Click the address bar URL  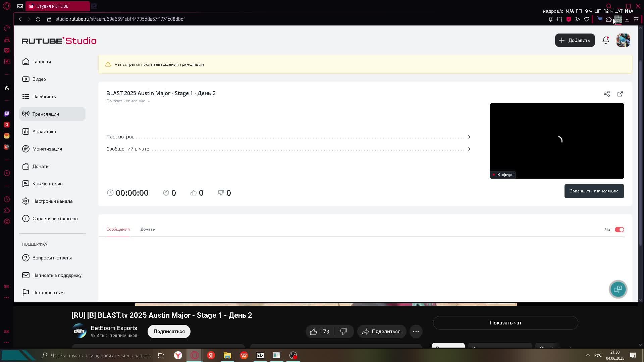(x=120, y=19)
